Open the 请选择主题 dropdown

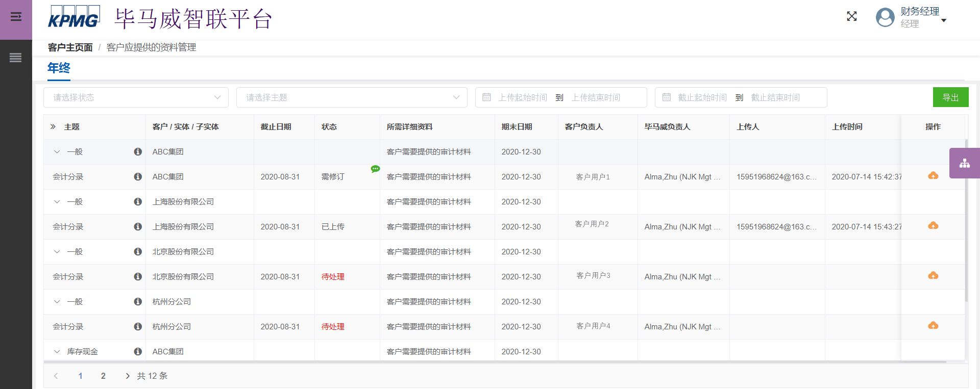(352, 97)
